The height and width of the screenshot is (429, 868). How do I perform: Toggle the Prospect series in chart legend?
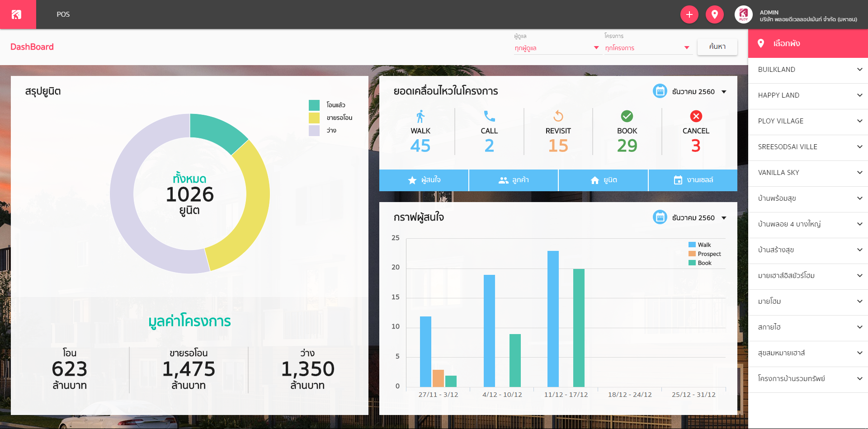tap(705, 254)
